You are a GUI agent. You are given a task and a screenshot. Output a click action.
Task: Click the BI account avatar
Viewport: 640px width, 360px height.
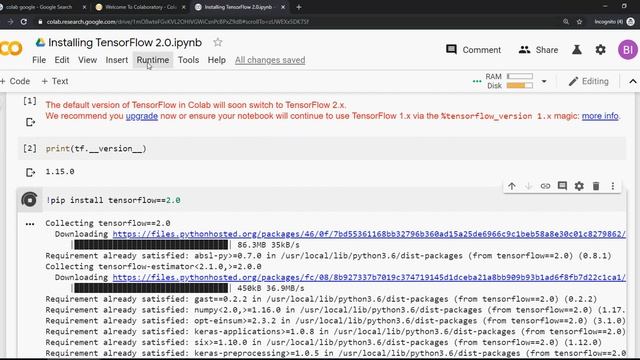point(627,50)
